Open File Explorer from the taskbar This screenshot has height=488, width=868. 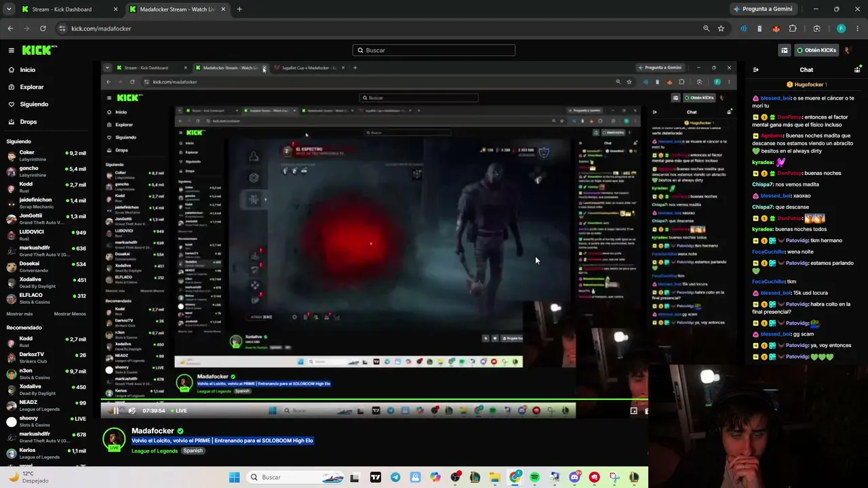coord(495,477)
